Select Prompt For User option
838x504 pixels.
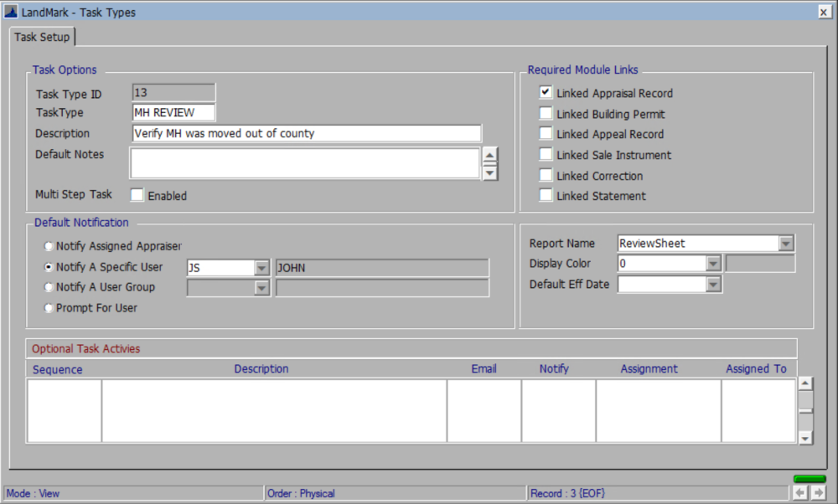click(49, 307)
